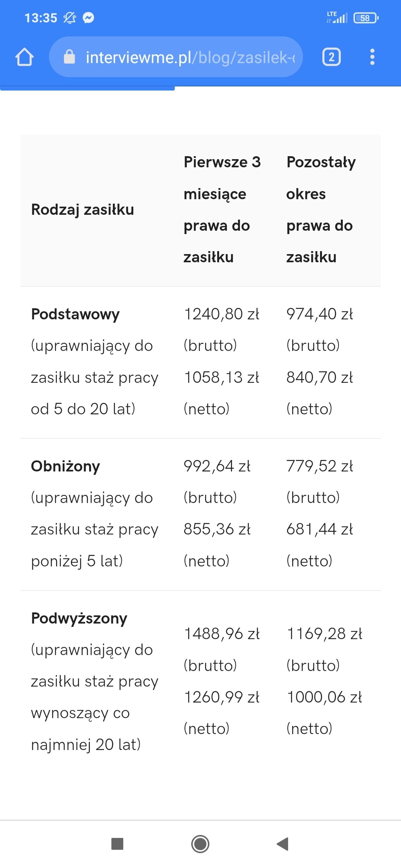Image resolution: width=401 pixels, height=868 pixels.
Task: Tap the browser home icon
Action: tap(25, 57)
